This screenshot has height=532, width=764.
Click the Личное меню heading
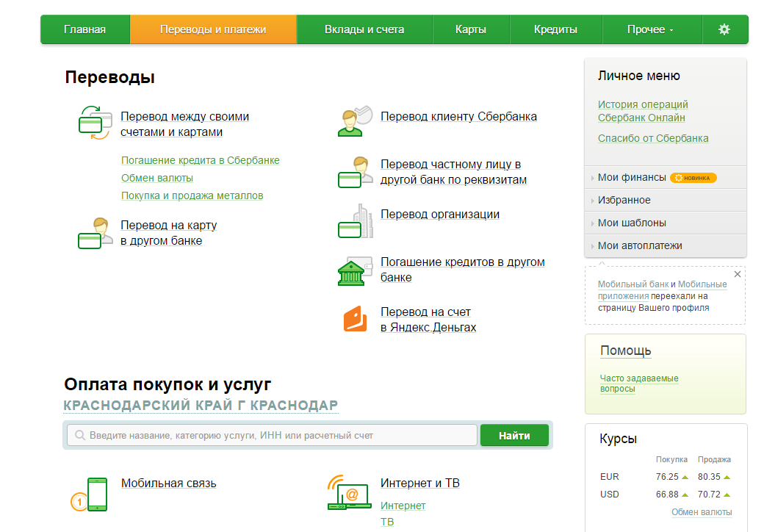click(x=639, y=76)
